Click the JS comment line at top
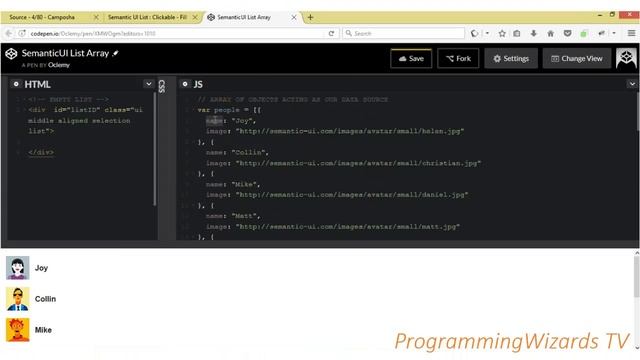 [293, 99]
